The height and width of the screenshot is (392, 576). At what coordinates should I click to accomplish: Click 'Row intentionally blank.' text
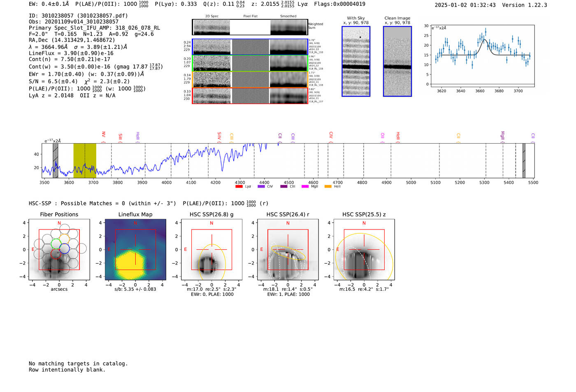tap(67, 370)
